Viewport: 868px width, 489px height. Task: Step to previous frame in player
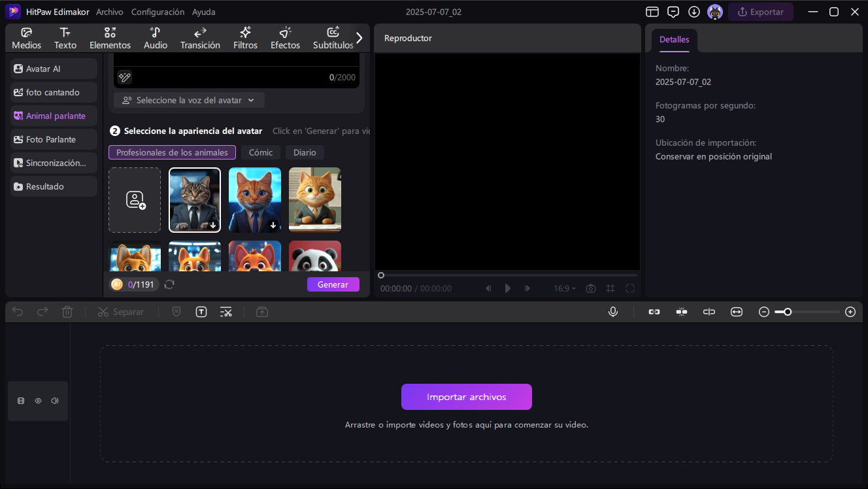point(488,288)
